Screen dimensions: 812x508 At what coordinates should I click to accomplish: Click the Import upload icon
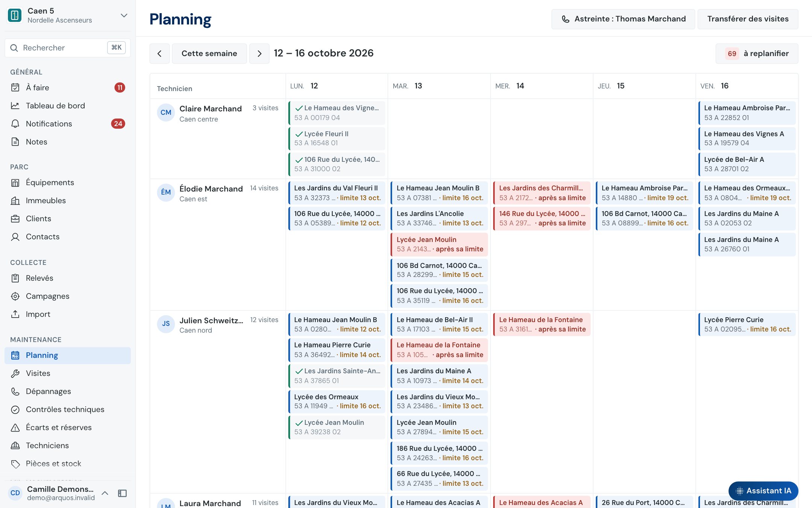(15, 314)
